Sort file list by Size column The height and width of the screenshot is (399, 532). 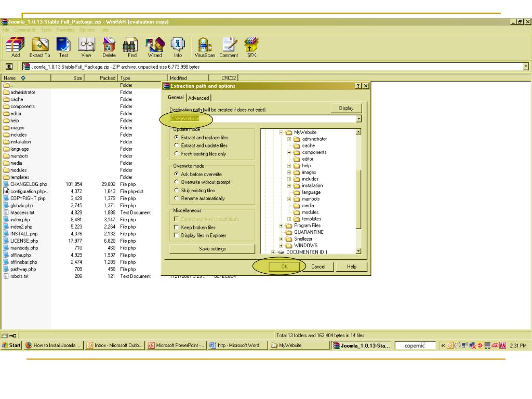tap(68, 78)
